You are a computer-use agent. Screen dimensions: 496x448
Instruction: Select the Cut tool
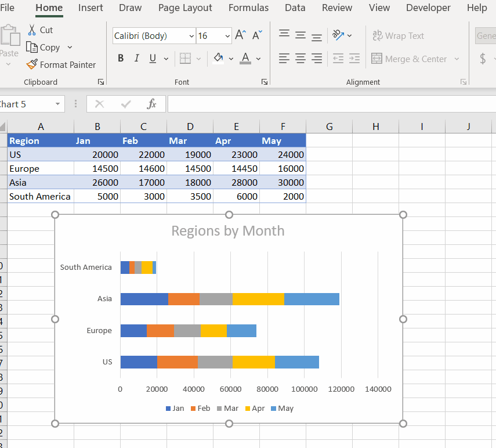click(41, 30)
